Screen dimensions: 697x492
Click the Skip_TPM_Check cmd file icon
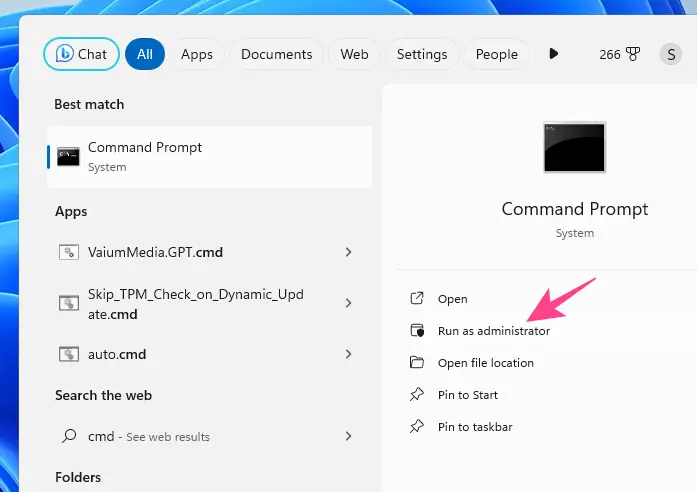69,303
